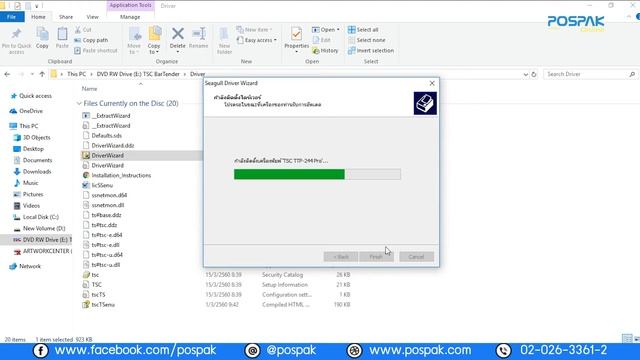Click the Finish button in driver wizard

click(376, 257)
